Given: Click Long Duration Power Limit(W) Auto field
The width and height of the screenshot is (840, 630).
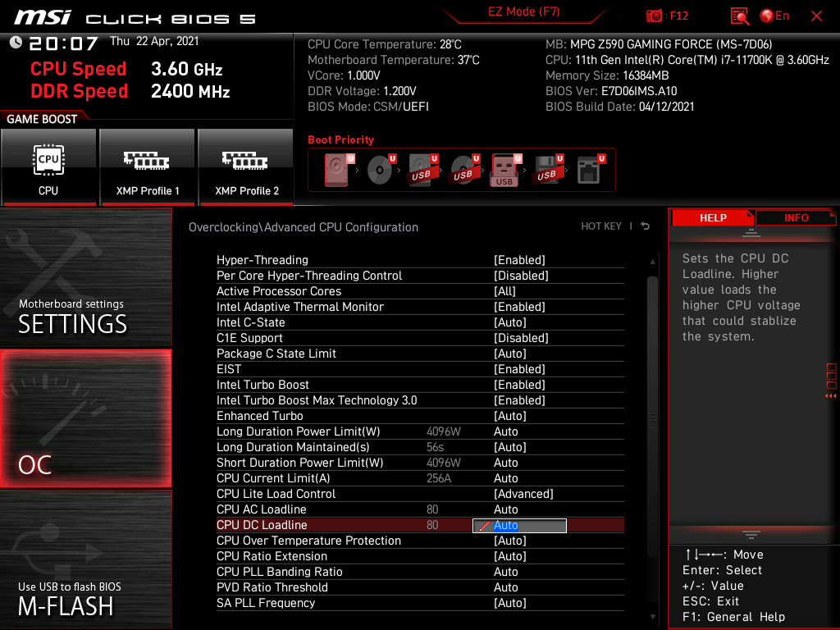Looking at the screenshot, I should coord(505,431).
